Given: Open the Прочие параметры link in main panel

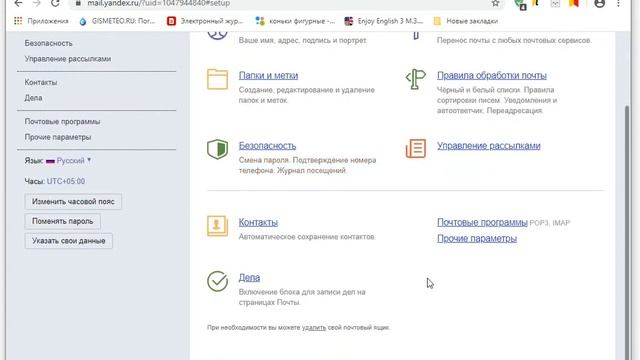Looking at the screenshot, I should coord(477,238).
